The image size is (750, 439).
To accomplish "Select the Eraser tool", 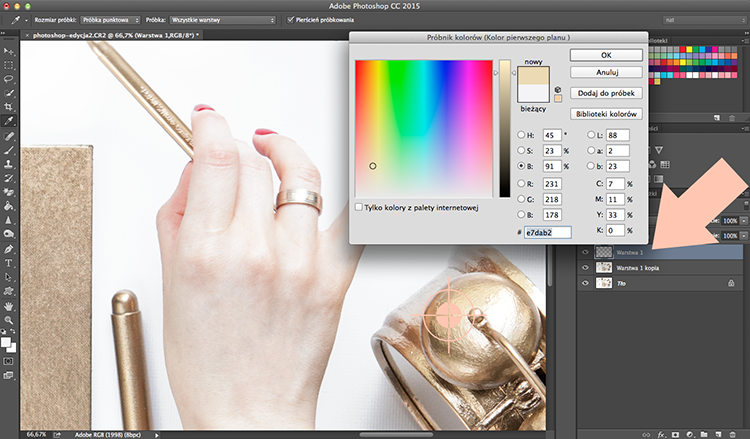I will 9,192.
